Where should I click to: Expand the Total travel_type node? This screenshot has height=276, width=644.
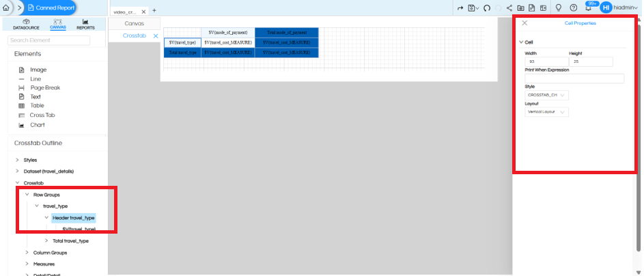[x=46, y=240]
